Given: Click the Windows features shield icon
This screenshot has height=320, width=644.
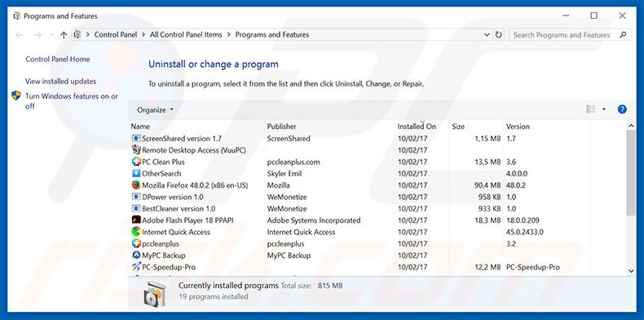Looking at the screenshot, I should (16, 96).
